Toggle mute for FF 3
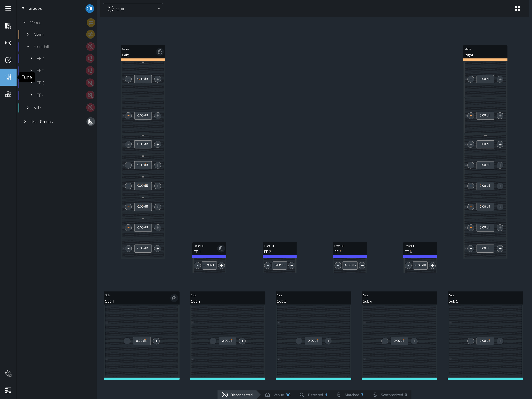 tap(90, 83)
